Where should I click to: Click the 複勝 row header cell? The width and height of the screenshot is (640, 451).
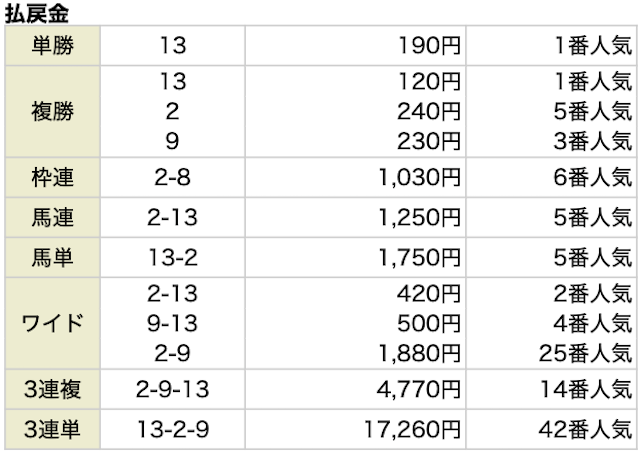pos(53,111)
